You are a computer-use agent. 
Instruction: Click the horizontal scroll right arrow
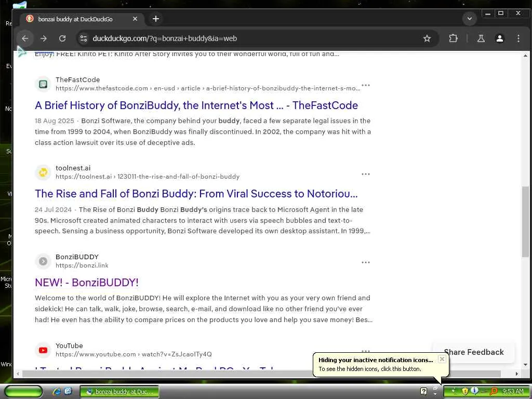pyautogui.click(x=517, y=374)
